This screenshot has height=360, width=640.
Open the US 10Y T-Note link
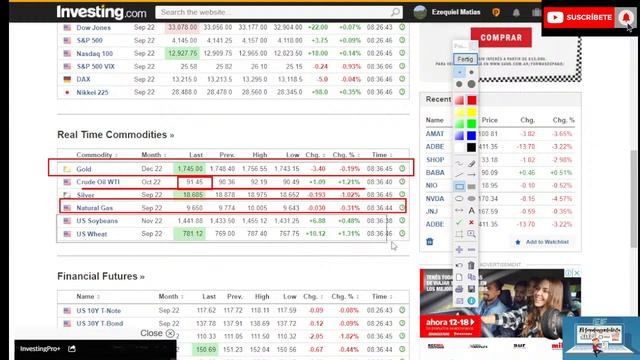pyautogui.click(x=99, y=311)
